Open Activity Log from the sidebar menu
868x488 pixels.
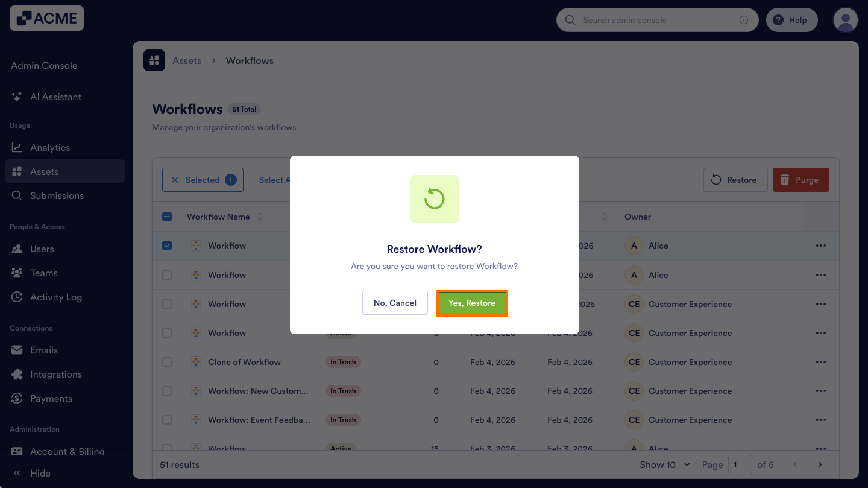tap(16, 297)
